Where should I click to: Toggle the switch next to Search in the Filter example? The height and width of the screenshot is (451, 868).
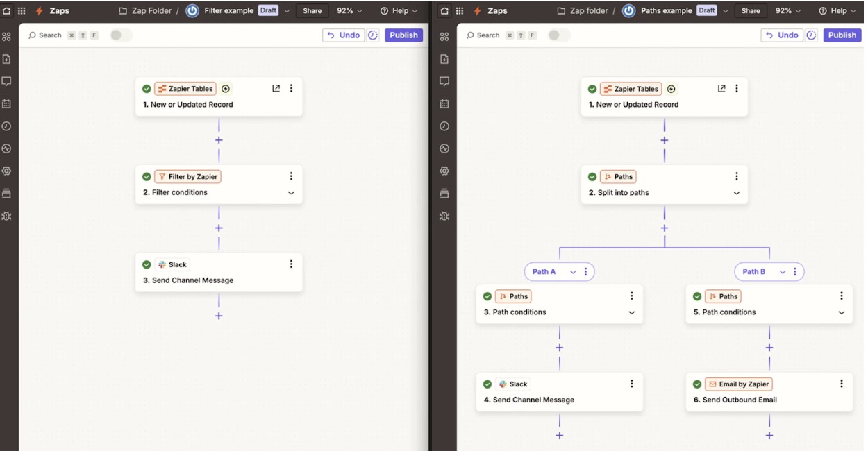[120, 35]
